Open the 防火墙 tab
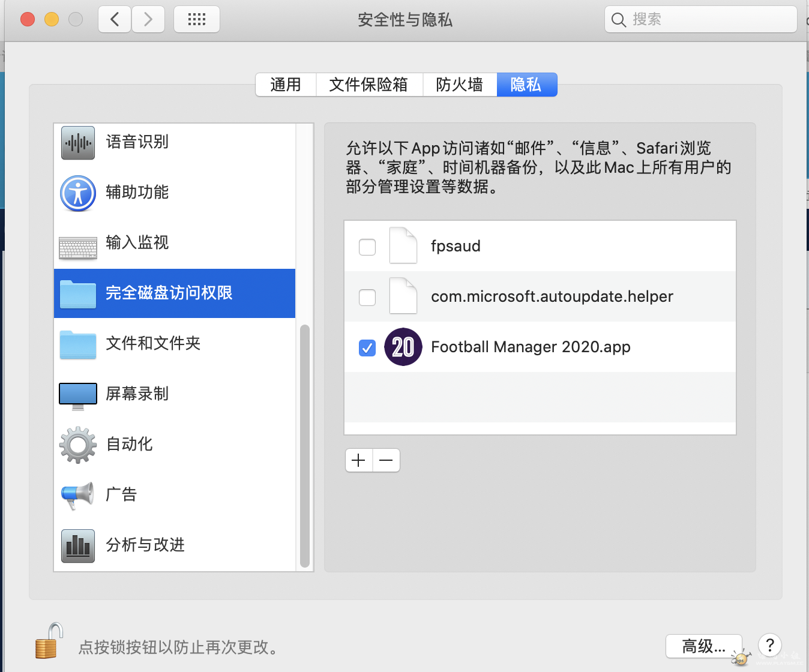 tap(459, 85)
